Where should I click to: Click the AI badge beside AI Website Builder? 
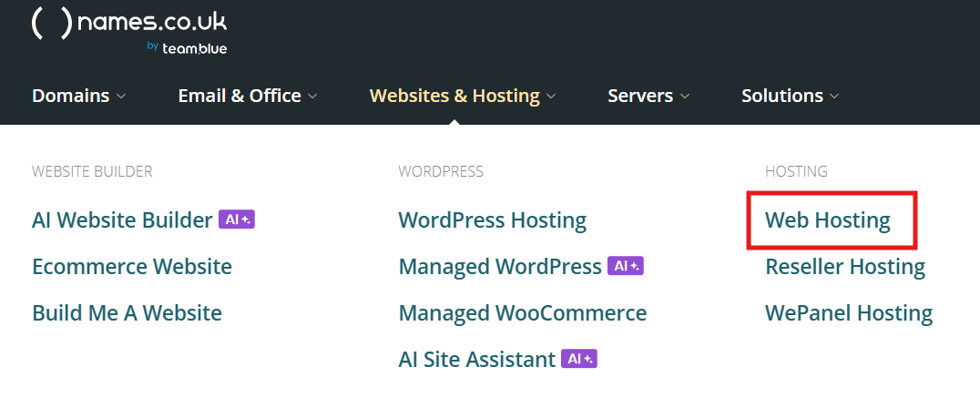[x=236, y=219]
